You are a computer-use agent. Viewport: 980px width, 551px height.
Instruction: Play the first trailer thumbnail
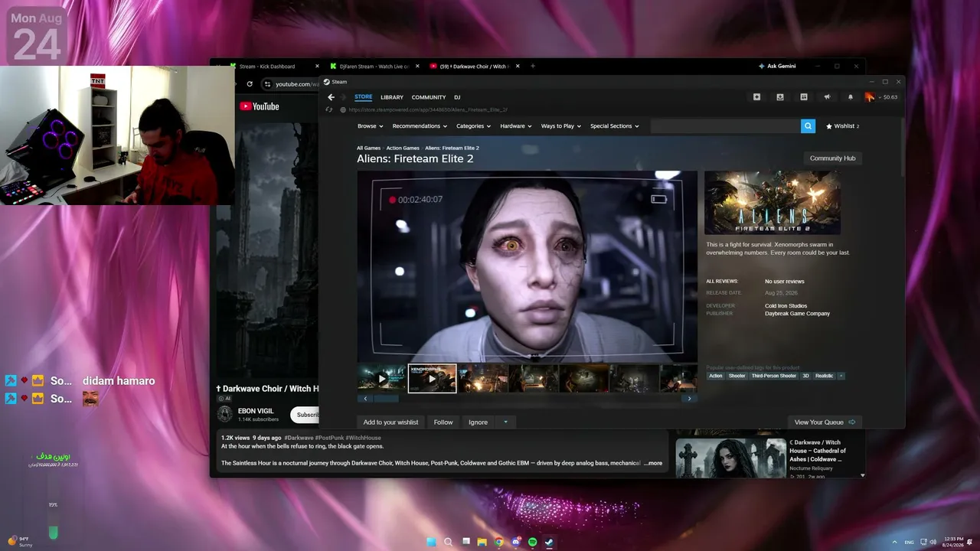coord(382,378)
